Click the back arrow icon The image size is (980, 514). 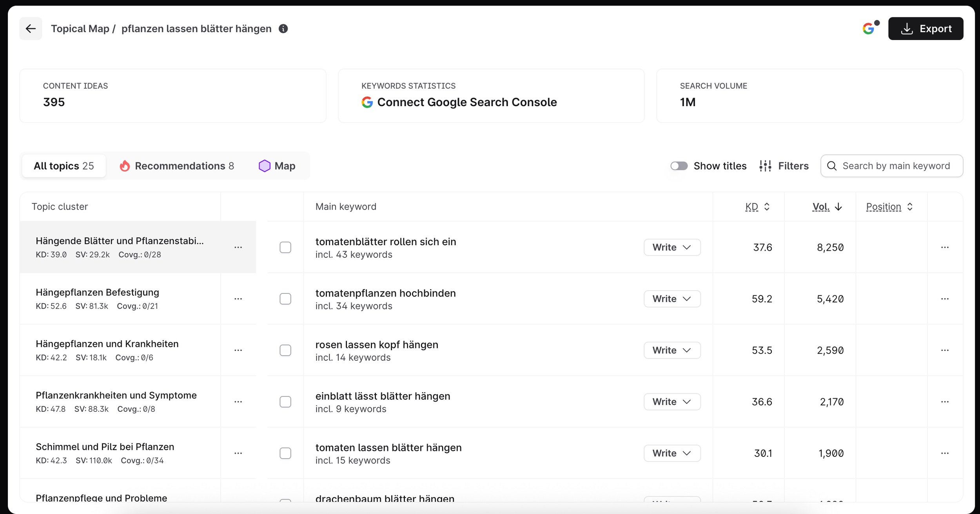[x=31, y=29]
